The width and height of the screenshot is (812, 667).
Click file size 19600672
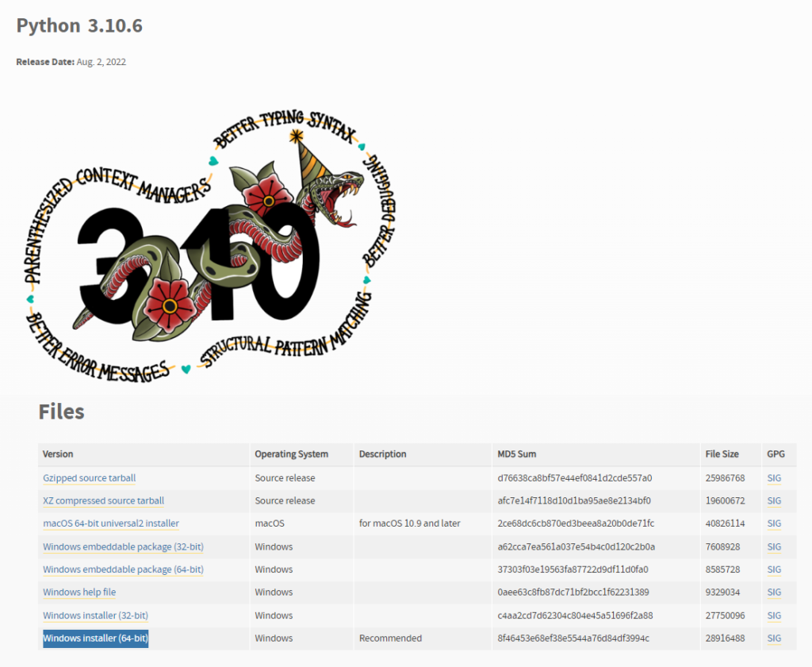point(725,500)
